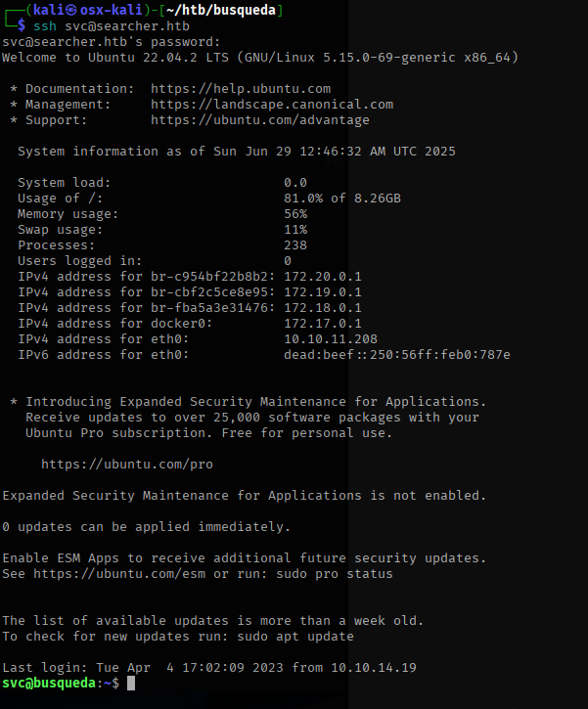
Task: Click the terminal cursor after svc@busqueda prompt
Action: (131, 684)
